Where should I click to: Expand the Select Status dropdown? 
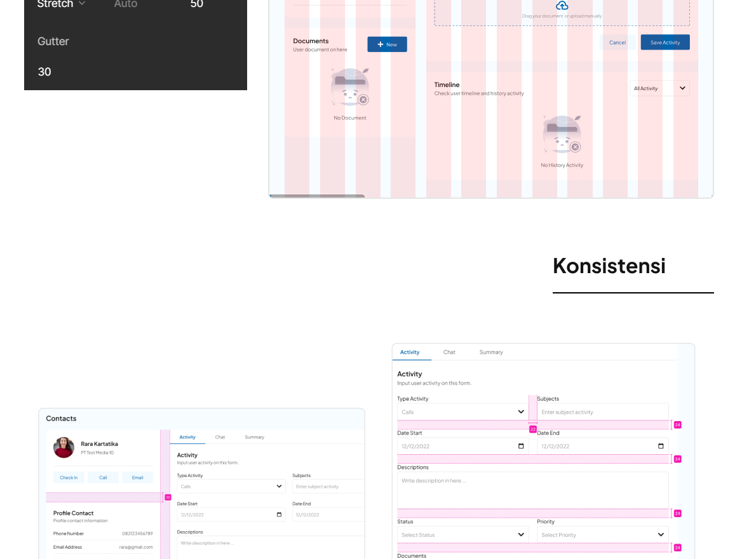point(462,535)
